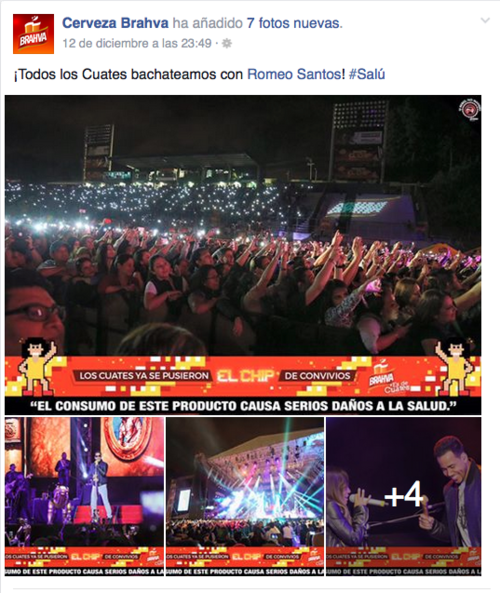This screenshot has height=593, width=500.
Task: Click the 12 de diciembre timestamp
Action: (137, 43)
